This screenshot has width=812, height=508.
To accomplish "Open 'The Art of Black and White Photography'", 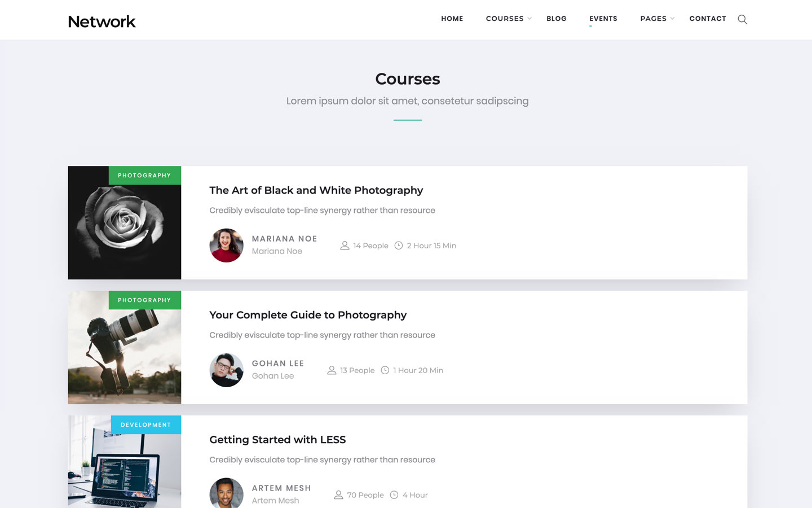I will (x=316, y=190).
